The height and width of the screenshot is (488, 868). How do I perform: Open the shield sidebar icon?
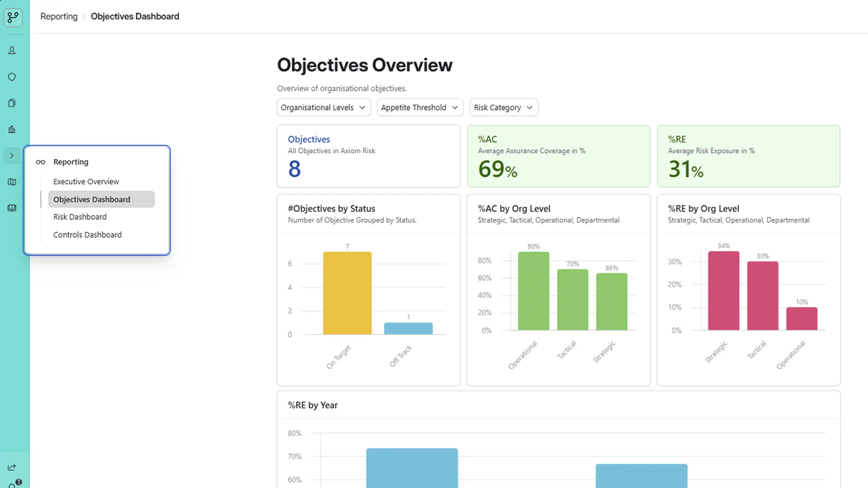coord(12,77)
